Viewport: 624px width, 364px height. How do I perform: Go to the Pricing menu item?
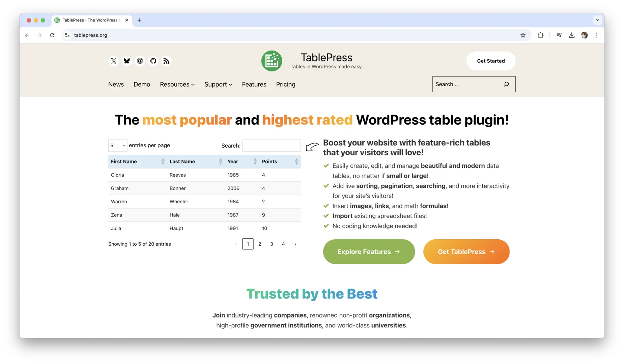[285, 85]
